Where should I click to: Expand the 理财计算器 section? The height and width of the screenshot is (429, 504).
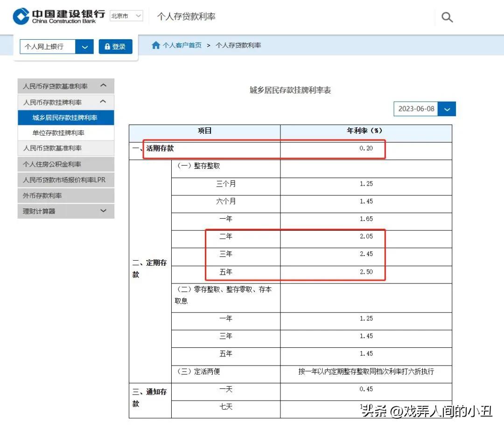click(103, 211)
